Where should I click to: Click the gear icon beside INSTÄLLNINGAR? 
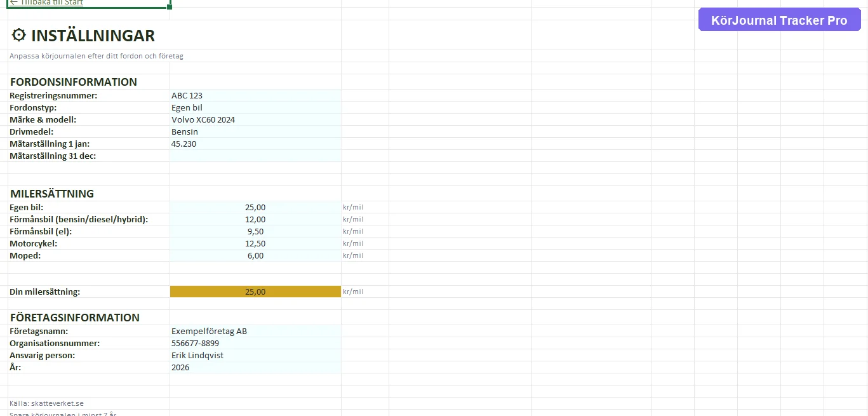[x=19, y=35]
